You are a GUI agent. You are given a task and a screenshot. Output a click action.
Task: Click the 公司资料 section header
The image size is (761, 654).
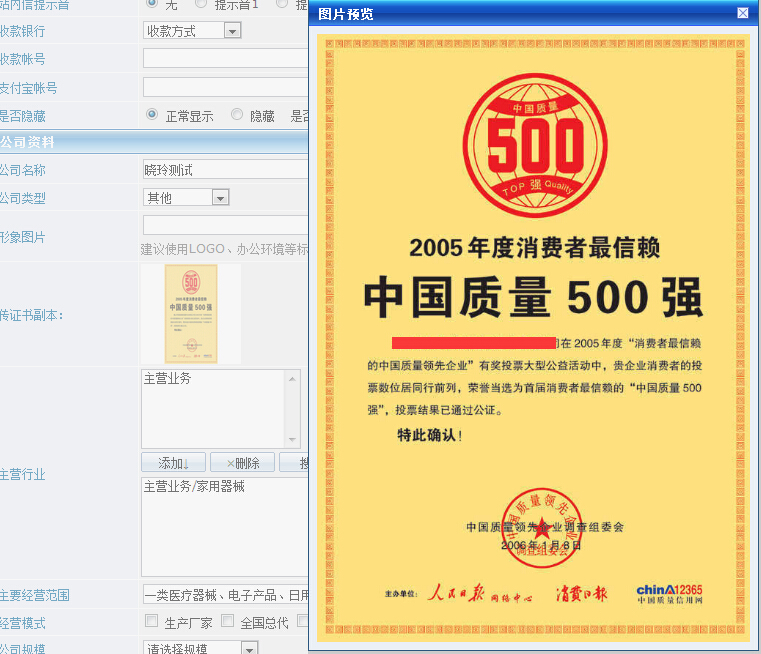tap(153, 142)
